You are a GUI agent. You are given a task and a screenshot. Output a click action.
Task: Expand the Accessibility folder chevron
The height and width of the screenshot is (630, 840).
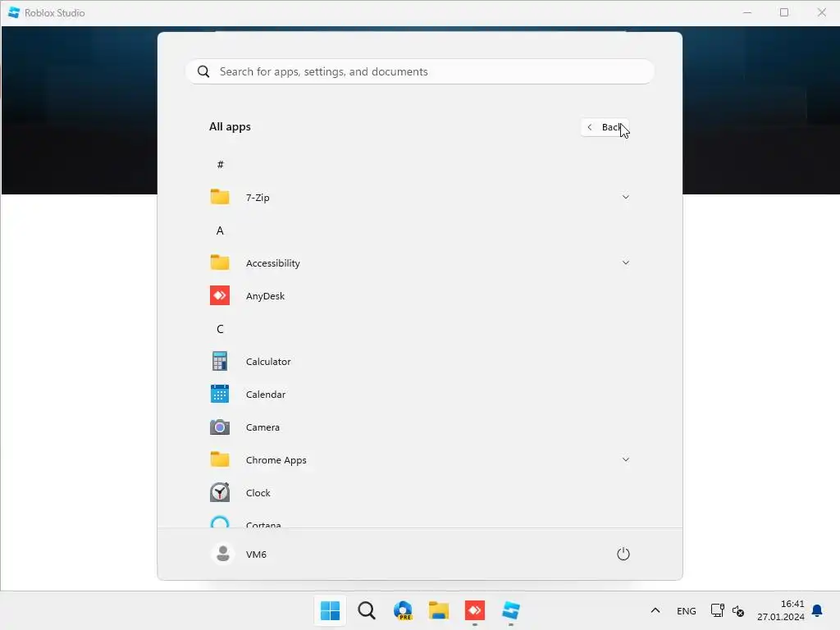[x=625, y=262]
